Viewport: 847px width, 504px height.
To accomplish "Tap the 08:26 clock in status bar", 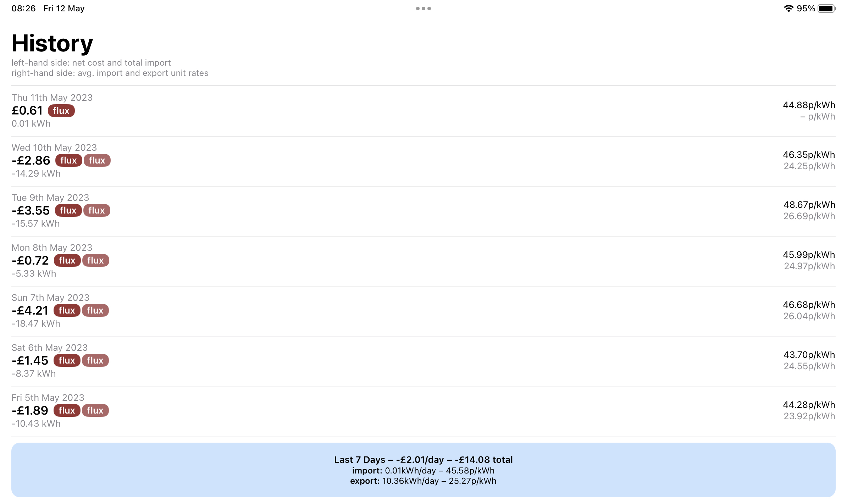I will 23,9.
